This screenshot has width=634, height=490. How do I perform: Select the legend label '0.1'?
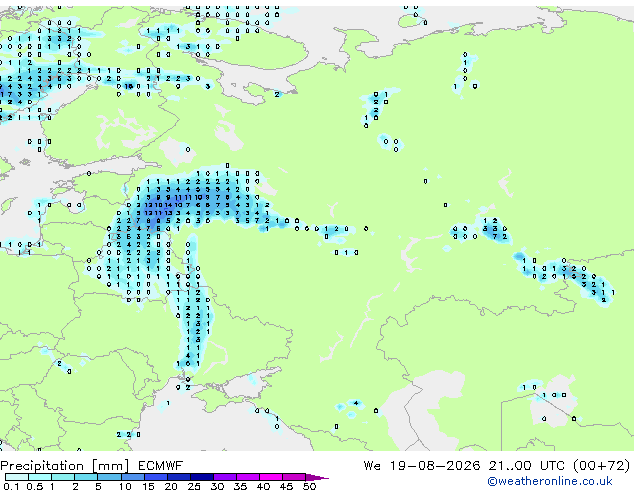click(x=11, y=486)
